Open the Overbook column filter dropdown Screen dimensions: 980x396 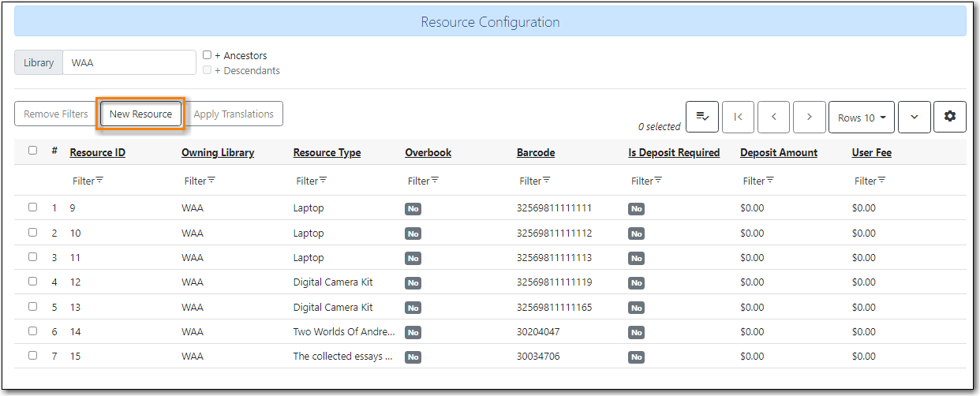click(x=423, y=181)
